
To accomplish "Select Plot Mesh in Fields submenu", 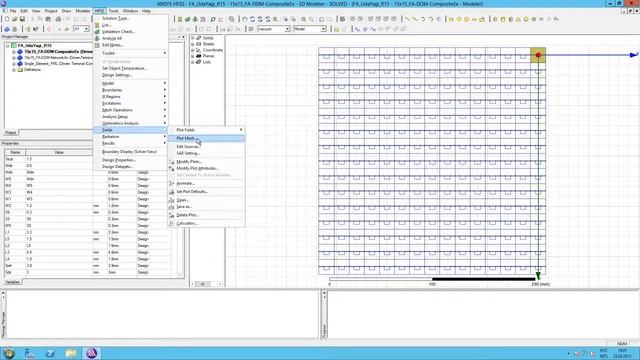I will tap(206, 138).
